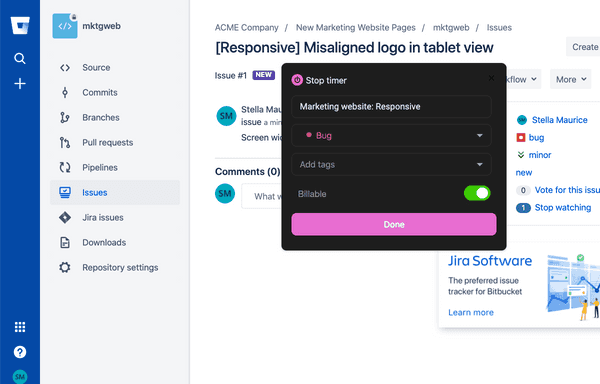
Task: Vote for this issue
Action: click(567, 190)
